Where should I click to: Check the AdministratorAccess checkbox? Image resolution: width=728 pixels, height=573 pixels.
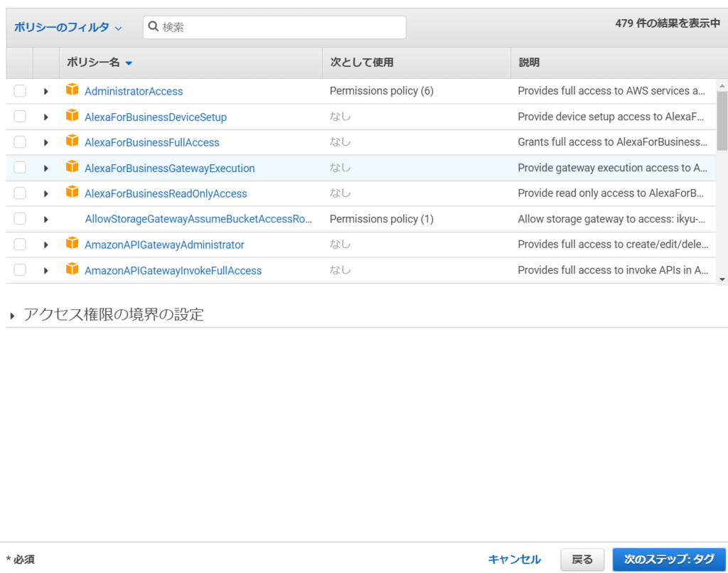pos(20,90)
